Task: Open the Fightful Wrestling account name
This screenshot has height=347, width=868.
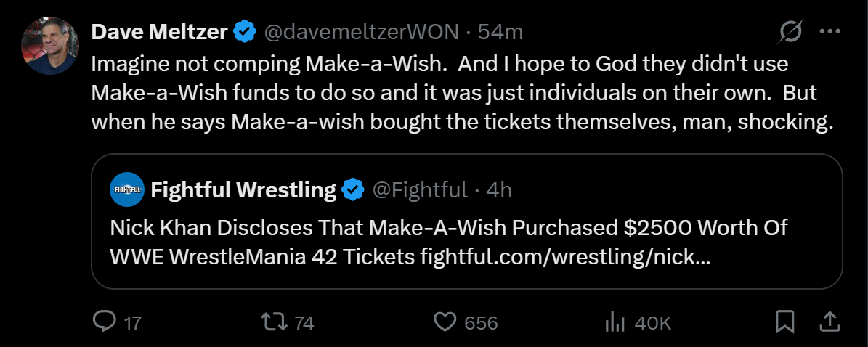Action: pos(243,190)
